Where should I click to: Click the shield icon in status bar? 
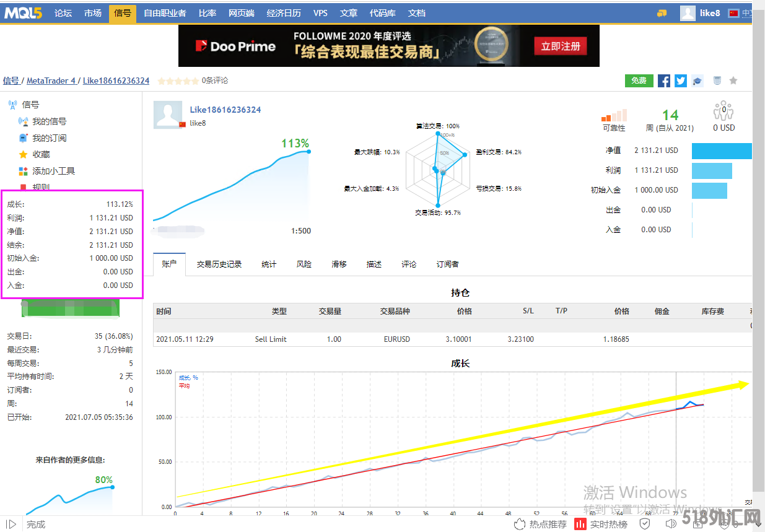tap(645, 524)
